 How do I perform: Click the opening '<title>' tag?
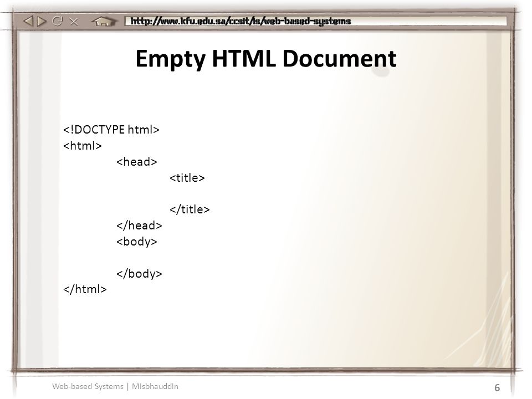click(187, 177)
